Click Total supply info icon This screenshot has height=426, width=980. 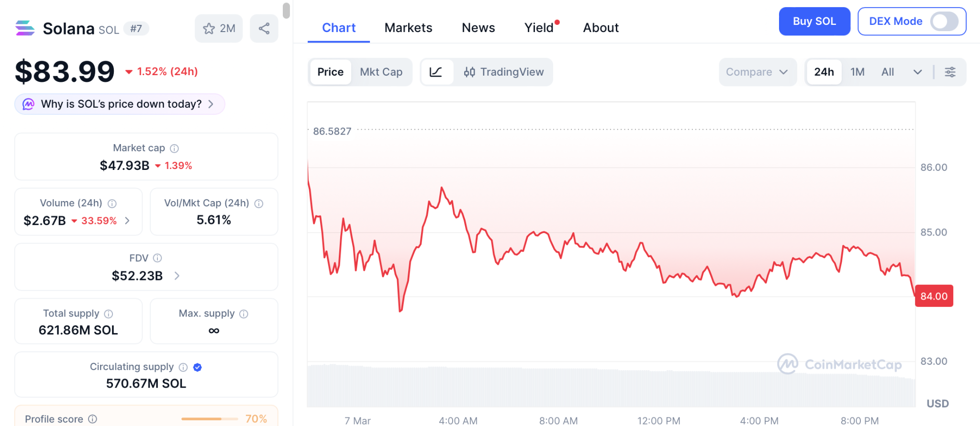[x=109, y=314]
